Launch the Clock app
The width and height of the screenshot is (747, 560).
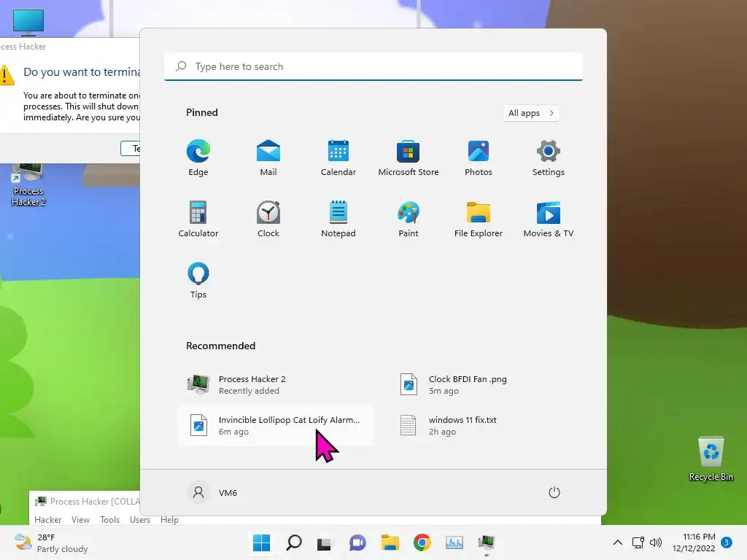(268, 219)
